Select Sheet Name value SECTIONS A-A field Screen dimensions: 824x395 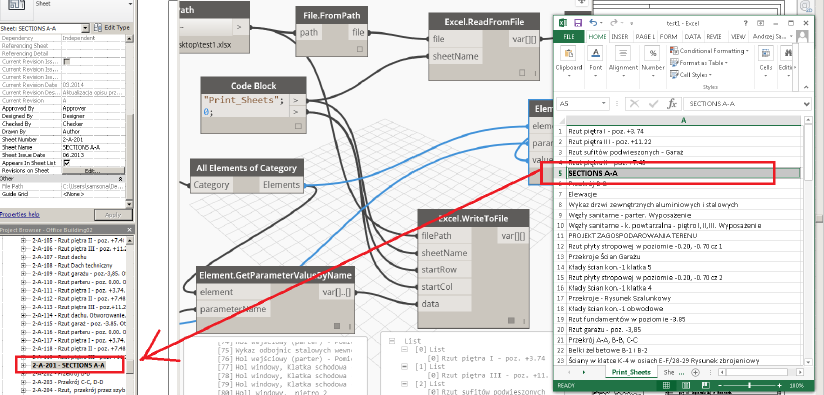pos(93,148)
